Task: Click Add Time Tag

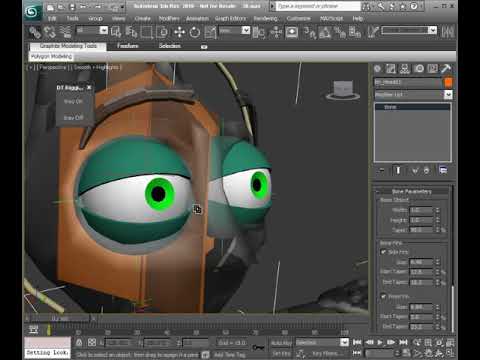Action: (230, 355)
